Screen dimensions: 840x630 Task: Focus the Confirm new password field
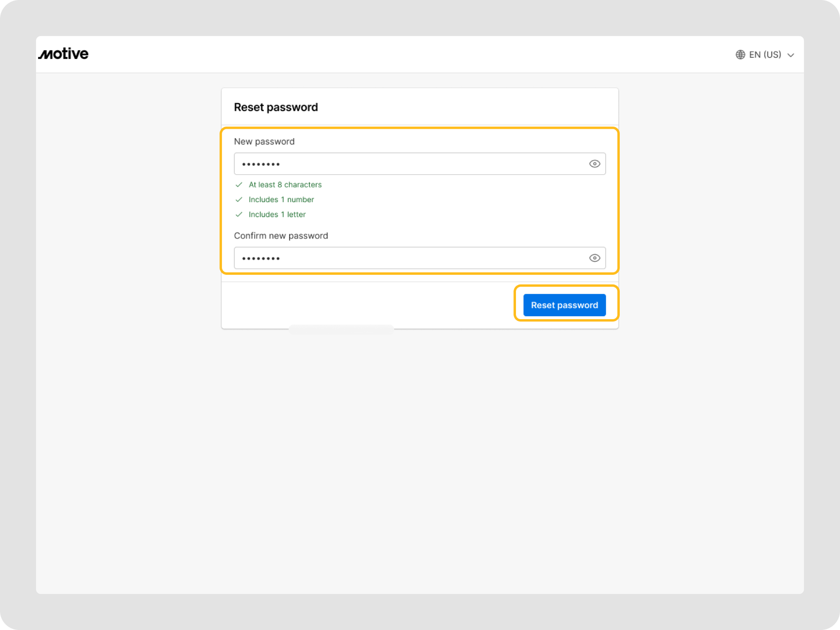[x=410, y=258]
